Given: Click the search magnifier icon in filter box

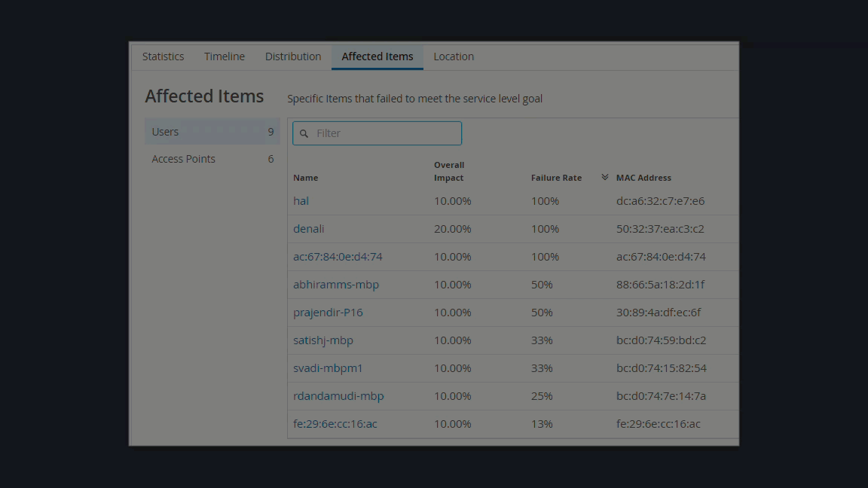Looking at the screenshot, I should (304, 133).
